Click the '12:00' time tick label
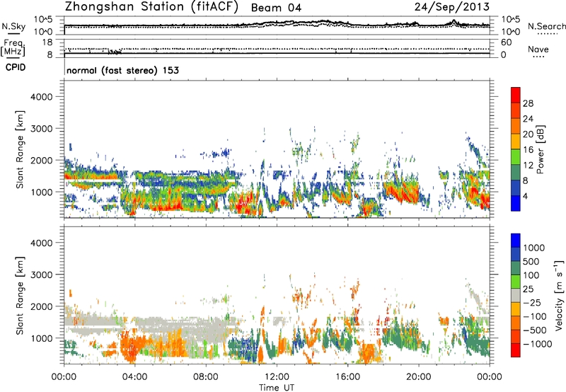This screenshot has width=566, height=392. coord(277,377)
